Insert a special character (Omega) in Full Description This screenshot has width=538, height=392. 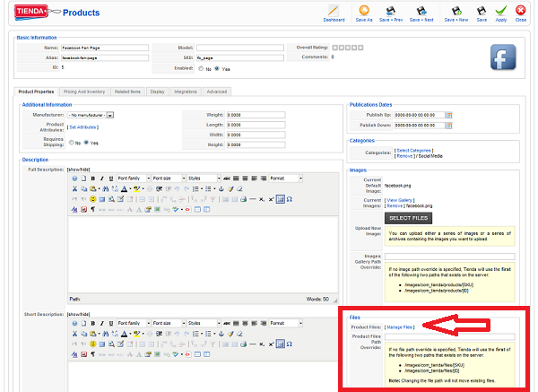(290, 199)
